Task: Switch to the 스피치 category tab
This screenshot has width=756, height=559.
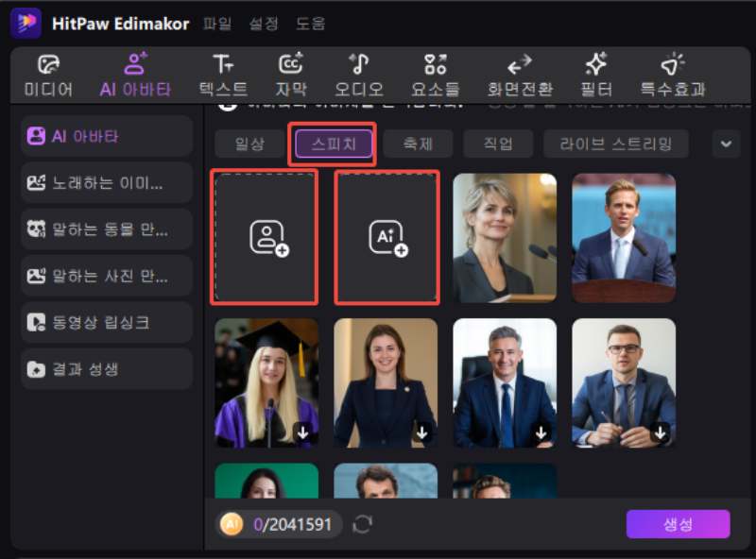Action: pyautogui.click(x=334, y=144)
